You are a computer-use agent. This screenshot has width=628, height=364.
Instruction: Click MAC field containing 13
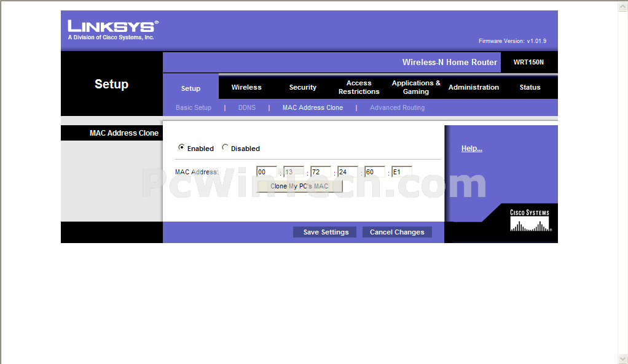(294, 172)
